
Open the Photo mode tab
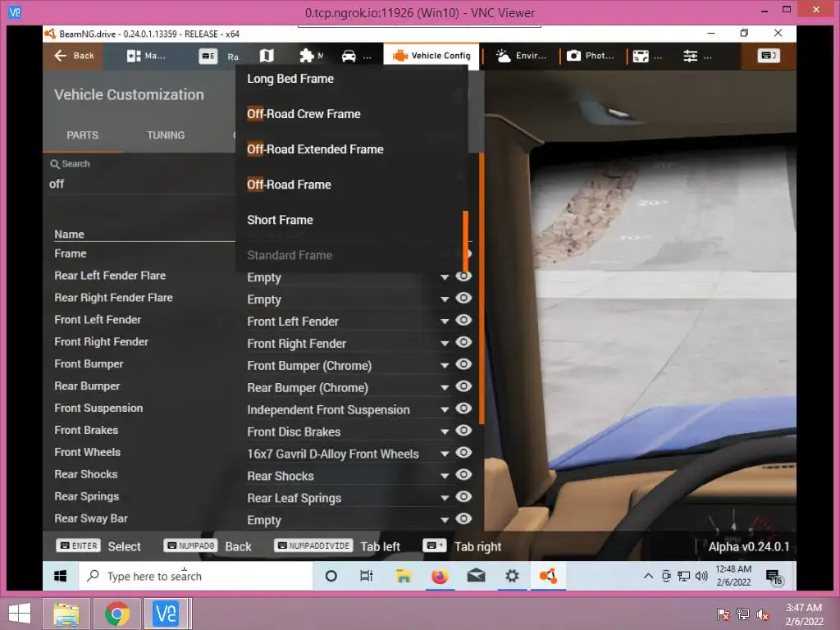(x=591, y=56)
